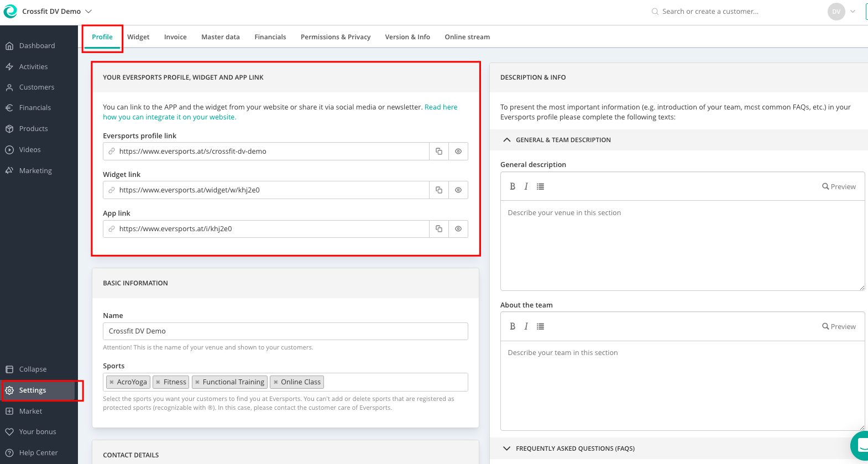Open the Financials tab
868x464 pixels.
(270, 37)
